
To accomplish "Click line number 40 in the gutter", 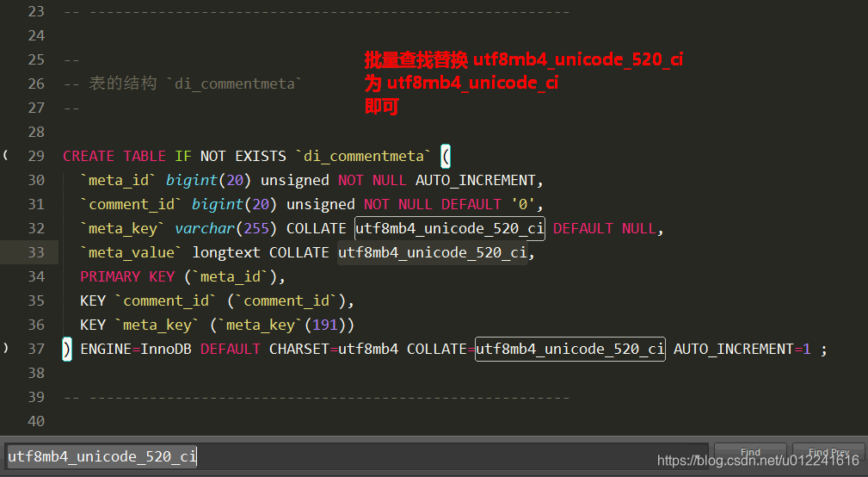I will 36,421.
